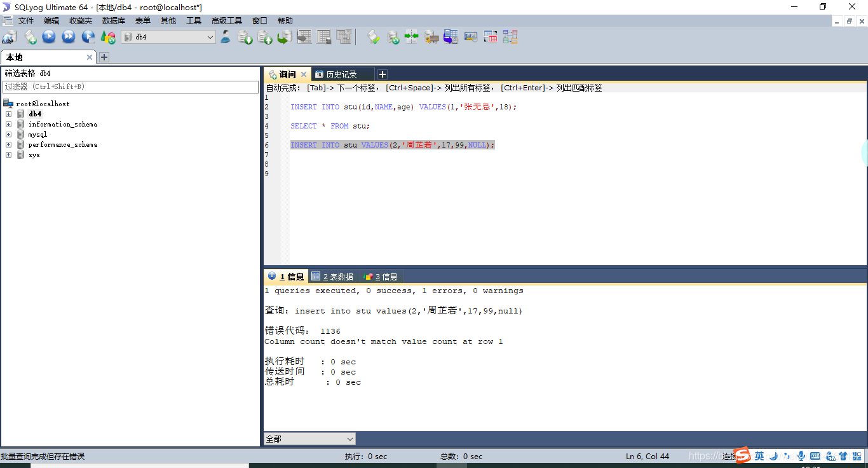The image size is (868, 468).
Task: Click the create new connection toolbar icon
Action: 10,37
